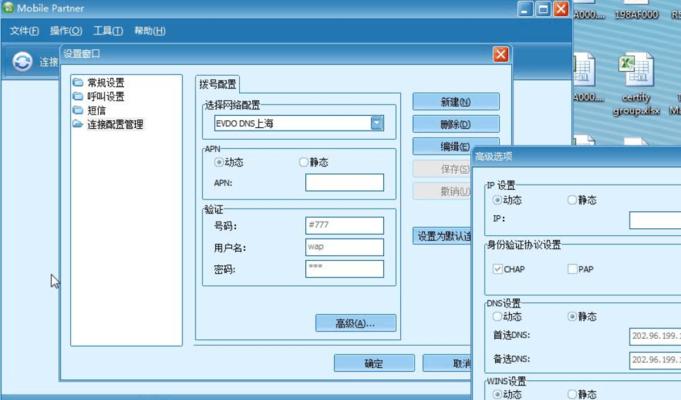
Task: Select WINS设置 静态 radio button
Action: [x=572, y=394]
